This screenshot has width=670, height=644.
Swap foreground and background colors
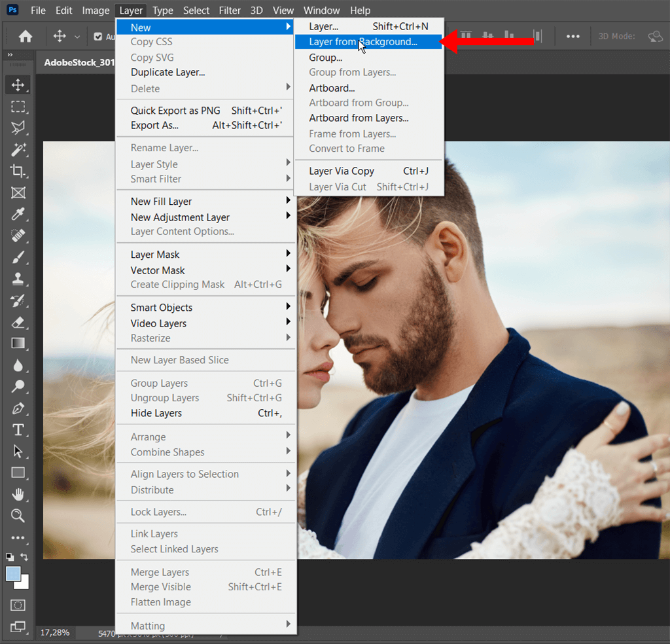pyautogui.click(x=25, y=557)
